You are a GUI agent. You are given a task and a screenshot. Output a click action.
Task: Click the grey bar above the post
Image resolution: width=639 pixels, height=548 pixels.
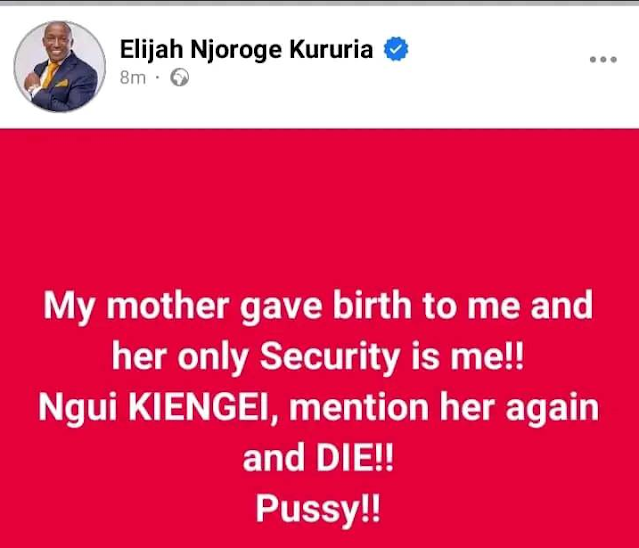click(x=320, y=2)
